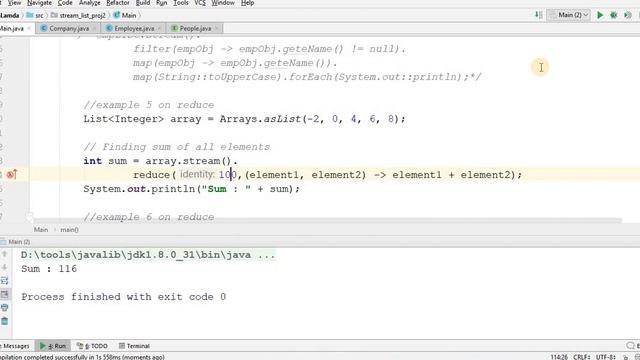Place cursor on the identity value 100
Image resolution: width=640 pixels, height=360 pixels.
pyautogui.click(x=227, y=175)
